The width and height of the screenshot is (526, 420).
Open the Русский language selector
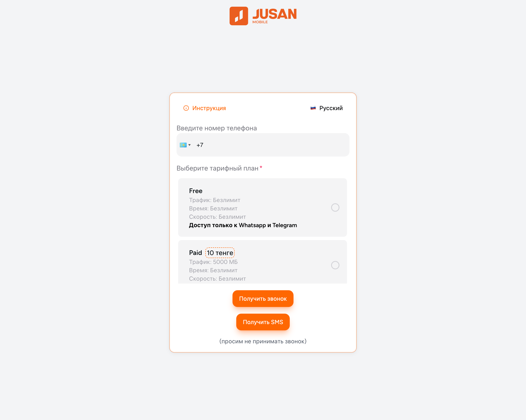tap(327, 108)
